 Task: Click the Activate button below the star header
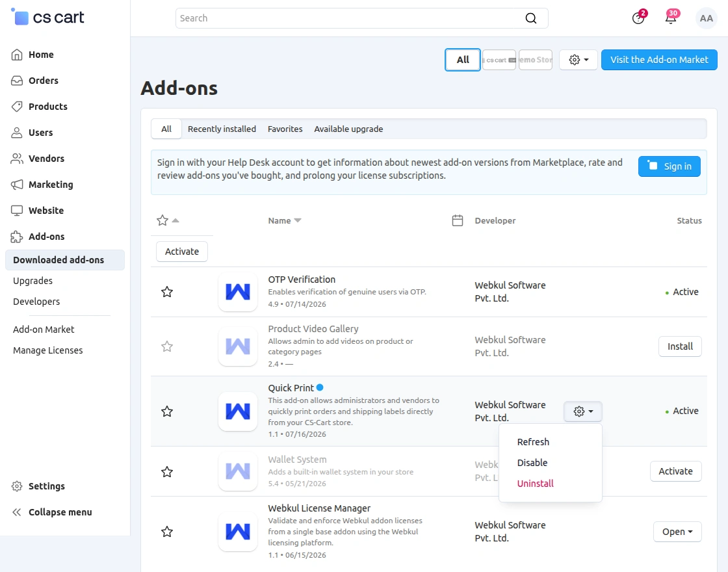pos(182,252)
